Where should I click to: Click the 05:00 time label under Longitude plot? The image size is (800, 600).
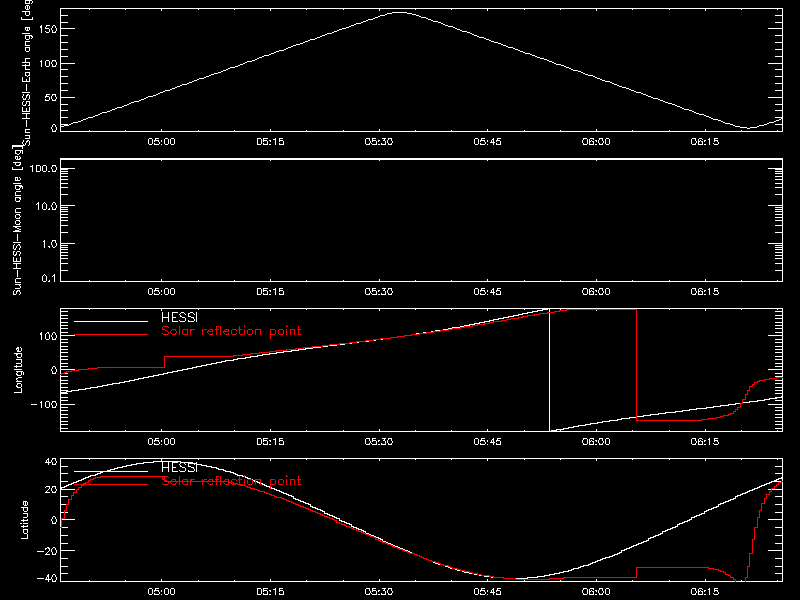[161, 442]
